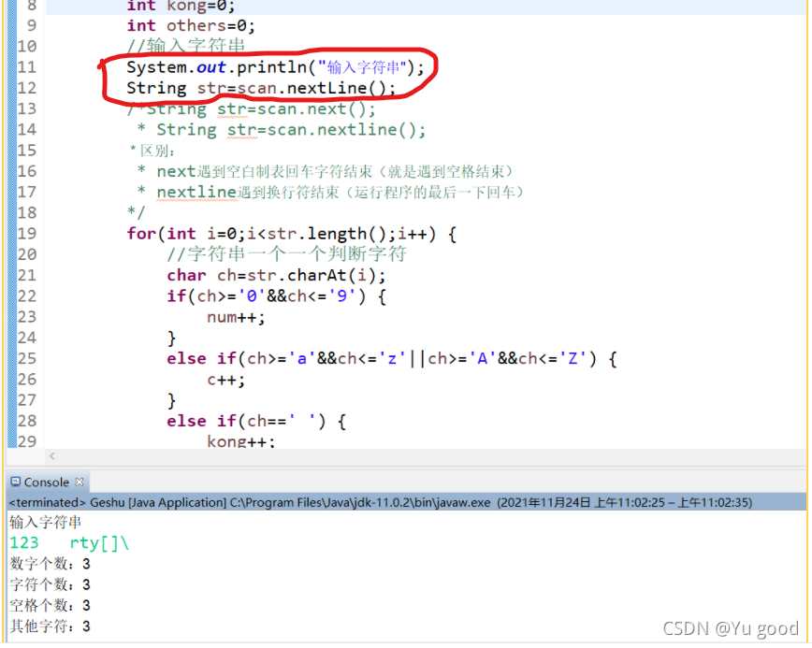This screenshot has height=648, width=812.
Task: Click line number 25 in the gutter
Action: pos(27,359)
